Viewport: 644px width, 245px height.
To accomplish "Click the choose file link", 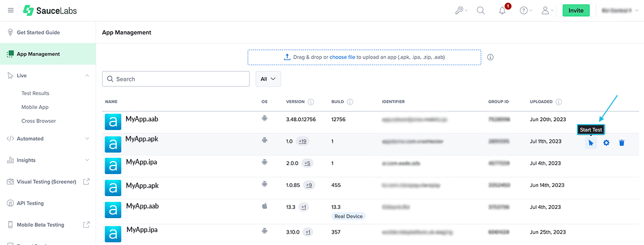I will [342, 57].
